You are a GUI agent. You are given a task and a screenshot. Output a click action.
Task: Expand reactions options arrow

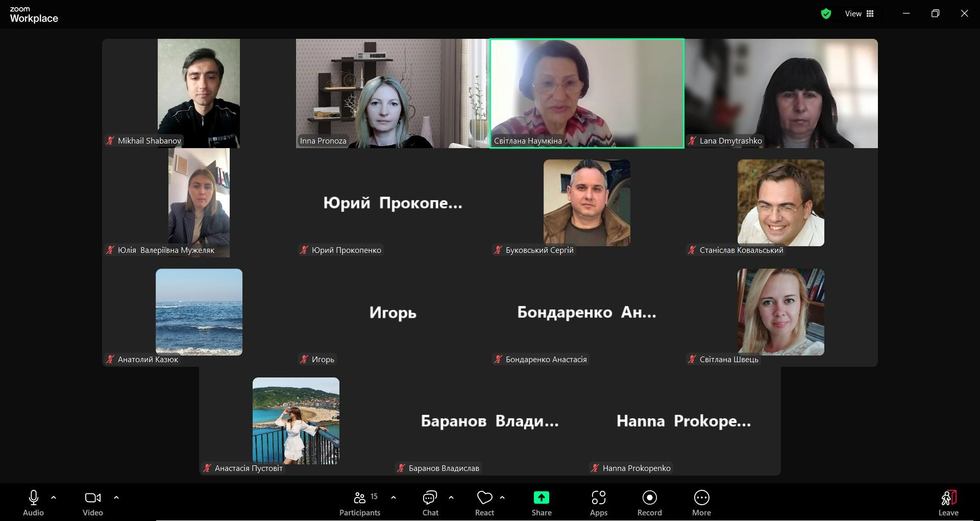coord(502,497)
